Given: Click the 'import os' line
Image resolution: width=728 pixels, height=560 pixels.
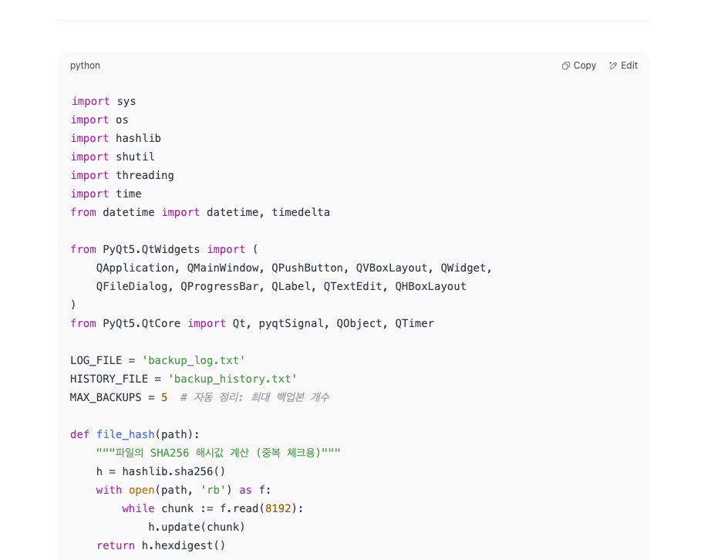Looking at the screenshot, I should 99,120.
